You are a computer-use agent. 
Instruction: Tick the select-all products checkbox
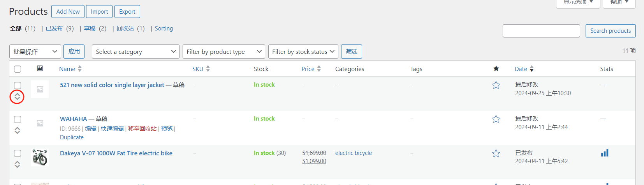(x=18, y=69)
